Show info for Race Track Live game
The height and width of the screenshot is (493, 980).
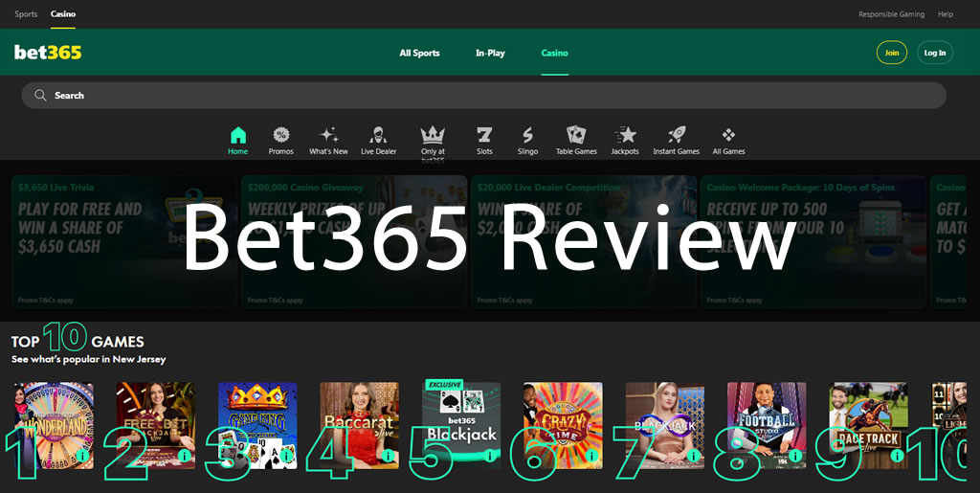[897, 456]
